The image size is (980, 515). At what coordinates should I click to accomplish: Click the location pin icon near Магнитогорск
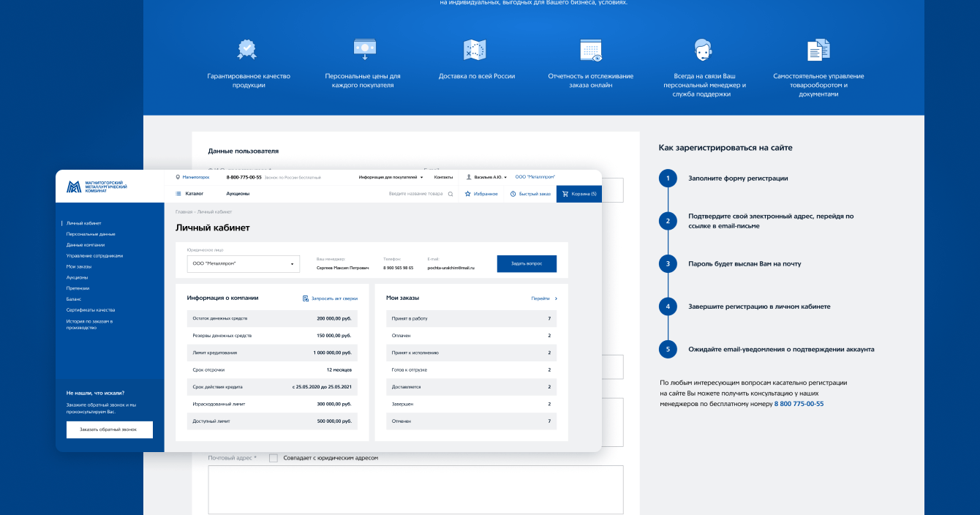tap(178, 177)
